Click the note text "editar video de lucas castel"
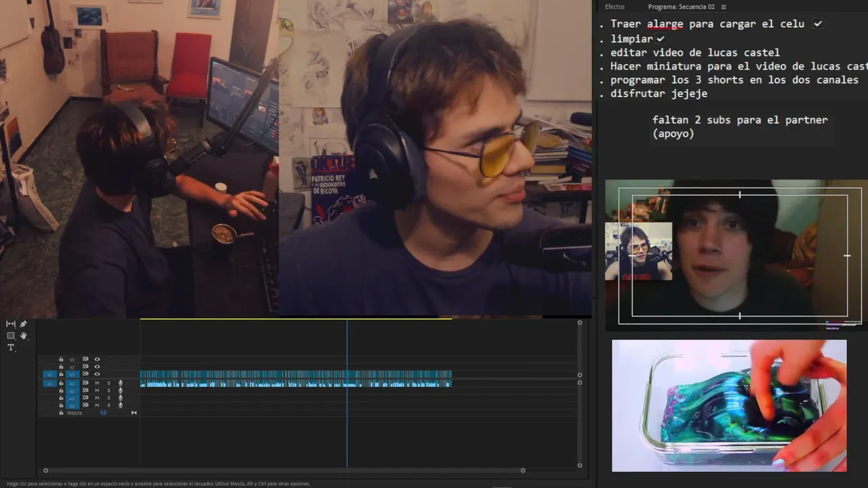Screen dimensions: 868x488 [695, 52]
